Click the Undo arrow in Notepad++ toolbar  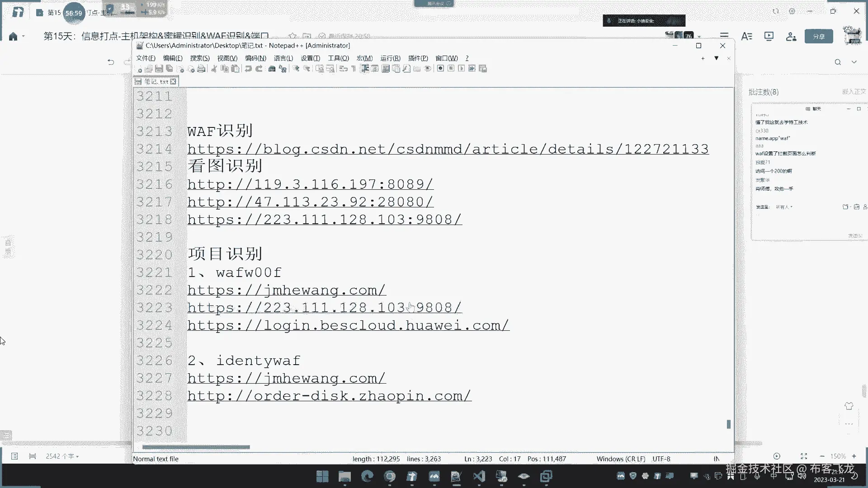[248, 69]
